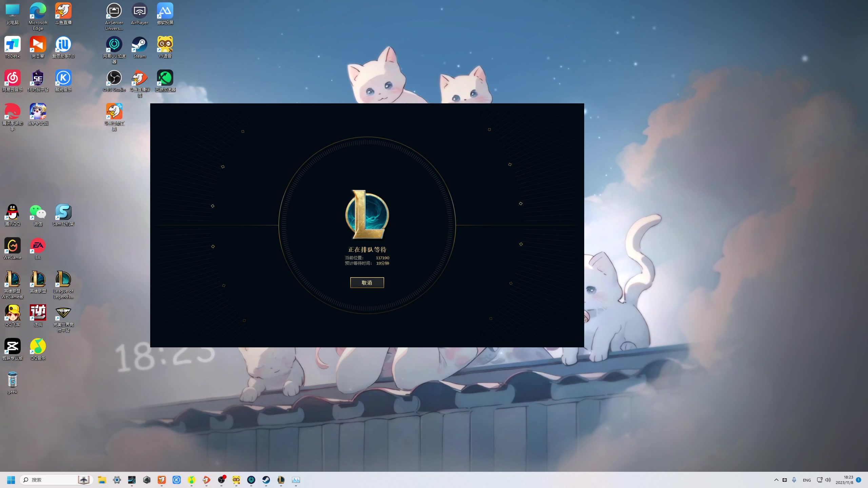The height and width of the screenshot is (488, 868).
Task: Open volume speaker tray icon
Action: [828, 480]
